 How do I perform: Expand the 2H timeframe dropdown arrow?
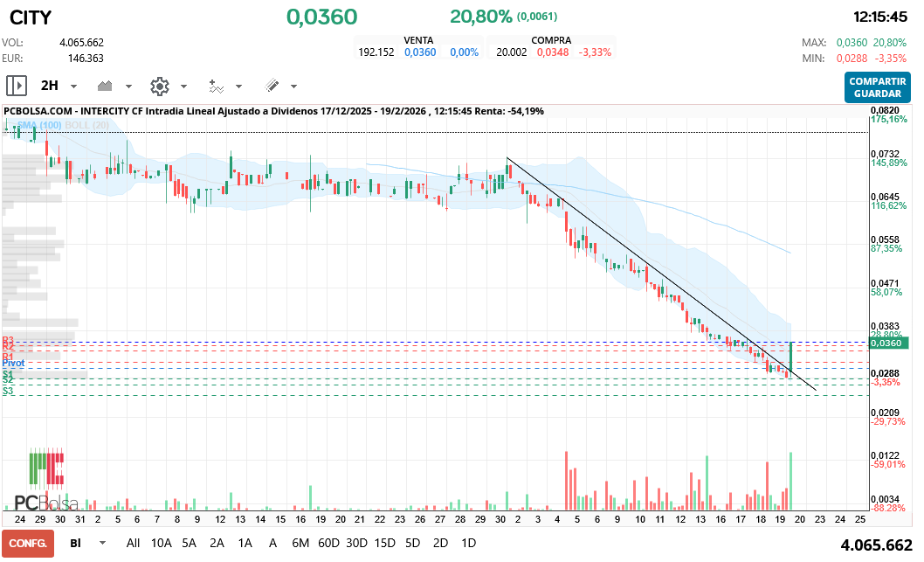click(x=73, y=87)
